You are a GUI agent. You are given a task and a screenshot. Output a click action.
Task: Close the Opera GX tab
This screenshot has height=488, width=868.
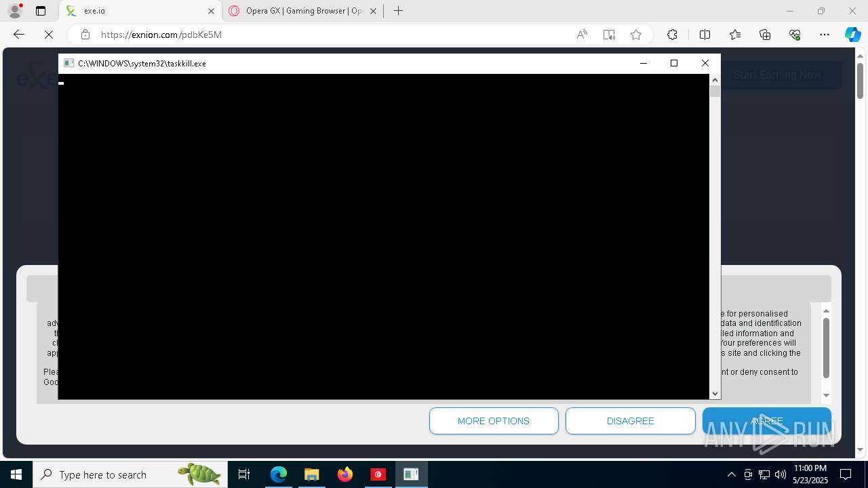[373, 11]
